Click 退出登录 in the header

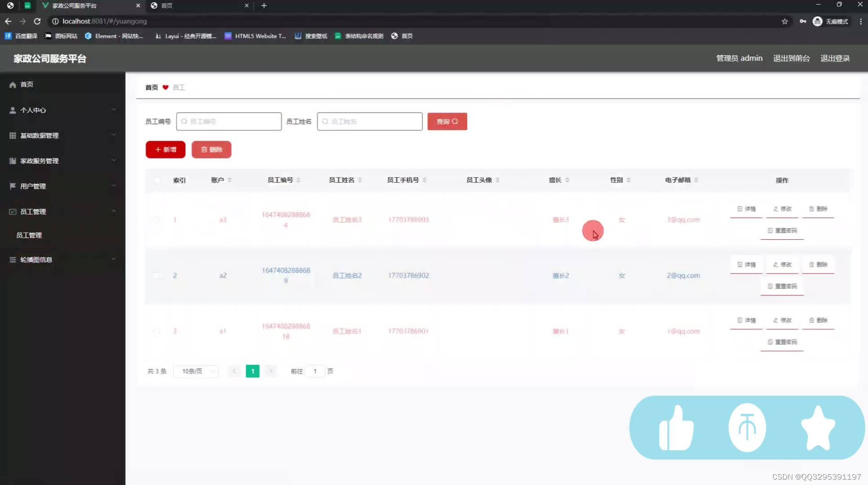pyautogui.click(x=835, y=58)
